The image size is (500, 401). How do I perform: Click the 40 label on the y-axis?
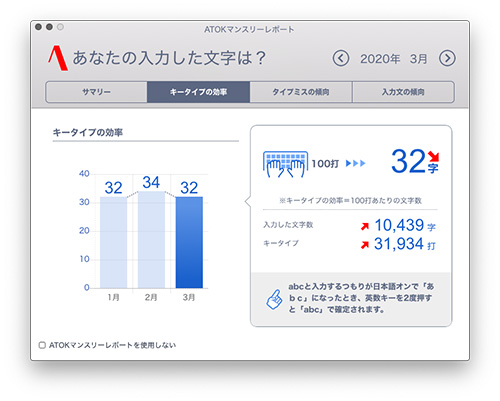pos(84,174)
